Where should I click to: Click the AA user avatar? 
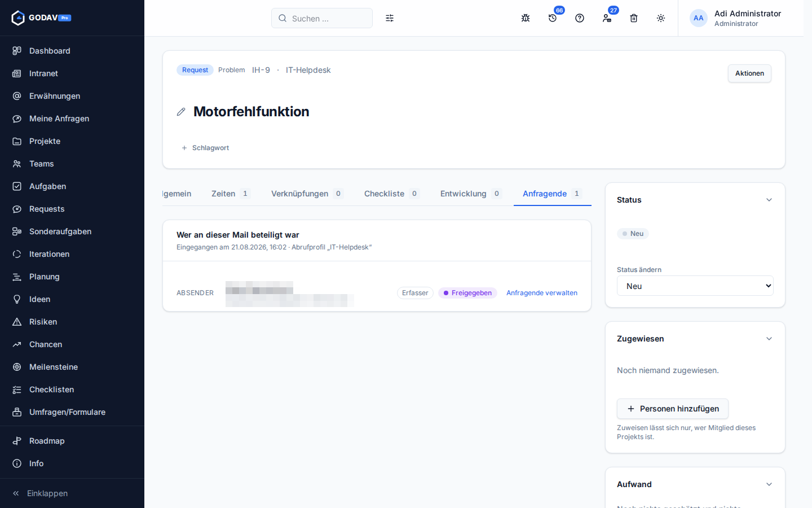coord(699,18)
